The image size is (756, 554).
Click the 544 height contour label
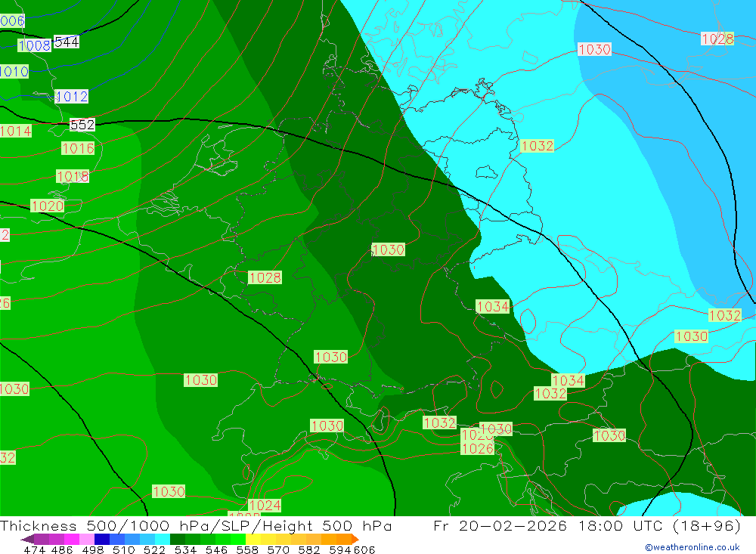(x=66, y=42)
